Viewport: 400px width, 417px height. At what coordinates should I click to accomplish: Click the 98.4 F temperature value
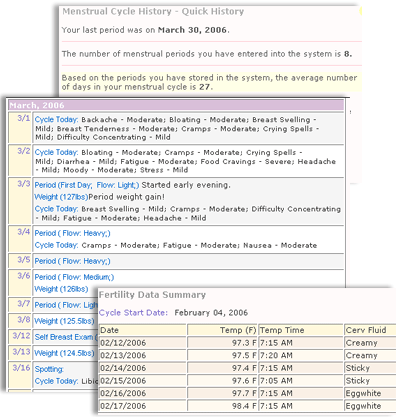click(244, 406)
